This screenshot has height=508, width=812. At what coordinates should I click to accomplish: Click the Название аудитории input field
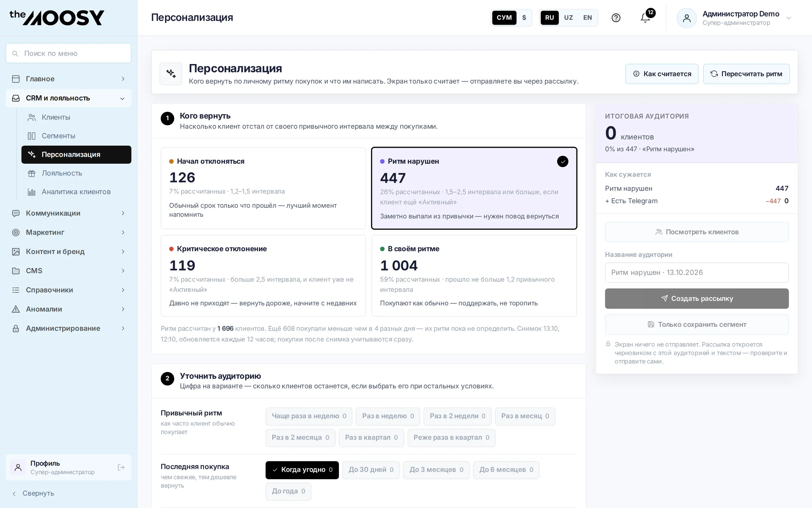(697, 273)
